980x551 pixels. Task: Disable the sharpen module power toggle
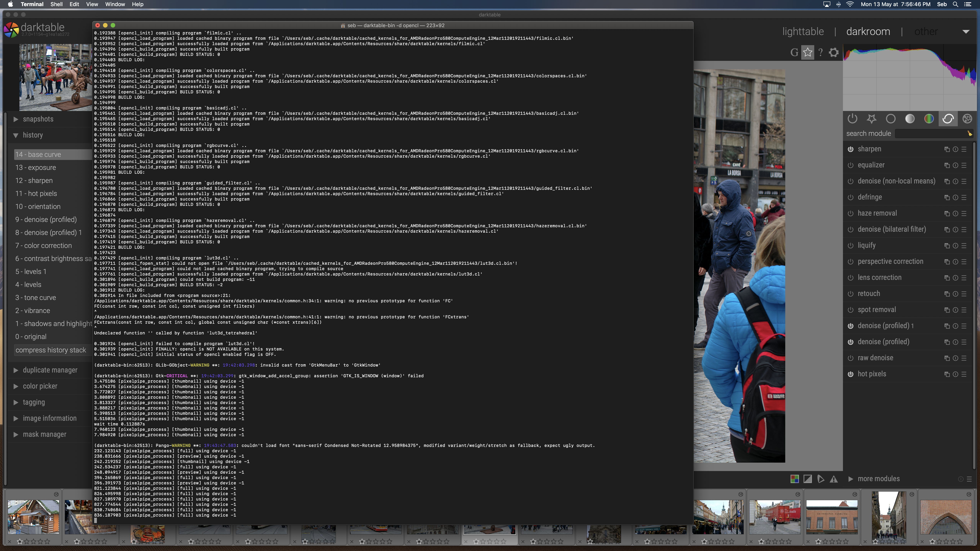[x=850, y=149]
